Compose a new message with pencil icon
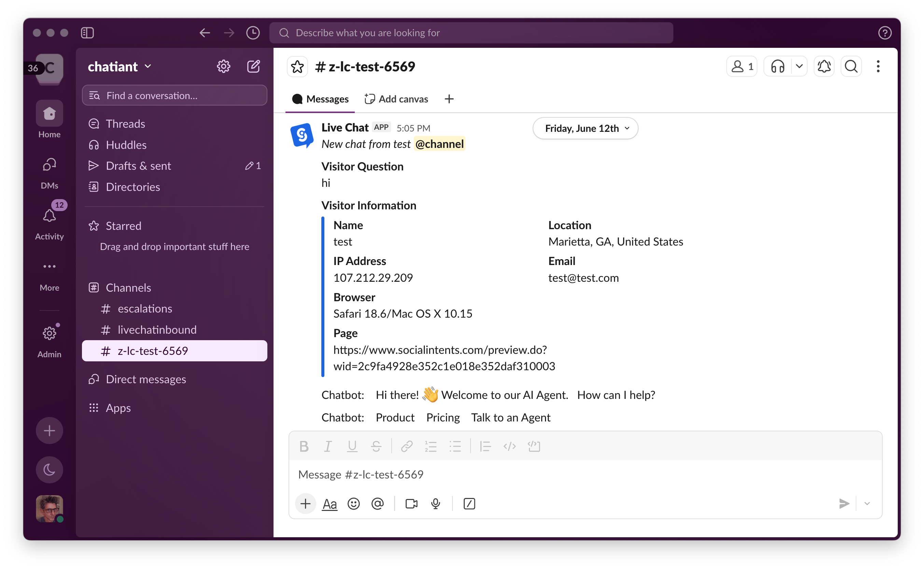The height and width of the screenshot is (569, 924). click(253, 66)
